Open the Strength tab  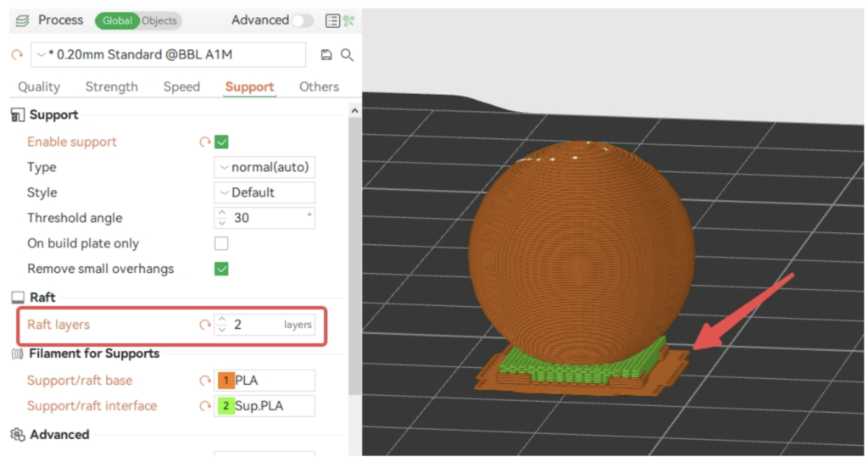tap(111, 86)
